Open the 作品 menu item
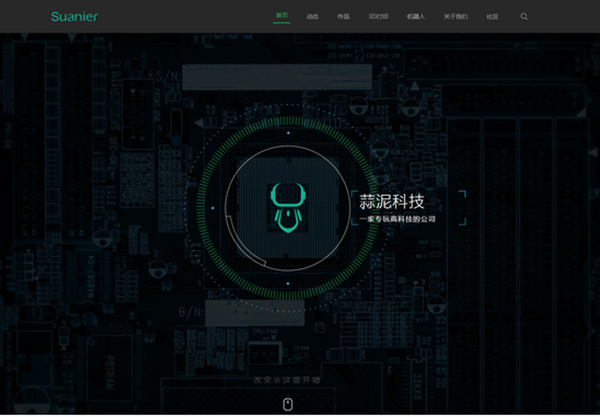The height and width of the screenshot is (417, 600). click(343, 17)
